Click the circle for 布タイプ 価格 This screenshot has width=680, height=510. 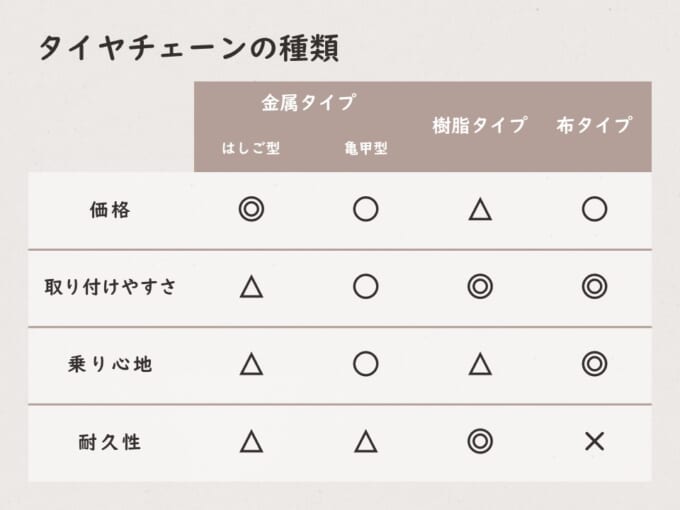tap(595, 210)
